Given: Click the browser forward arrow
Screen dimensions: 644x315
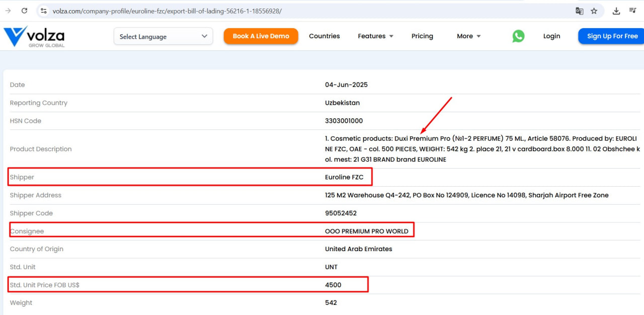Looking at the screenshot, I should (x=8, y=11).
